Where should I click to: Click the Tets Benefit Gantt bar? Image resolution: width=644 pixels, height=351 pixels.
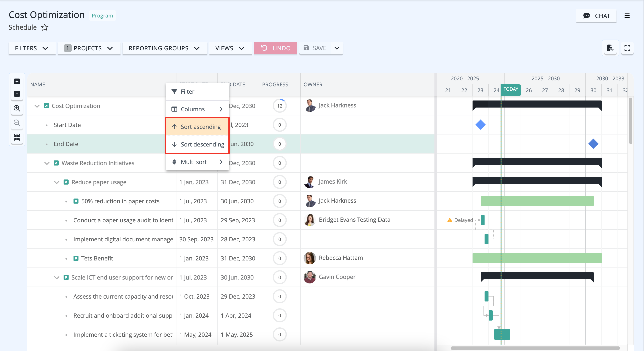coord(537,258)
